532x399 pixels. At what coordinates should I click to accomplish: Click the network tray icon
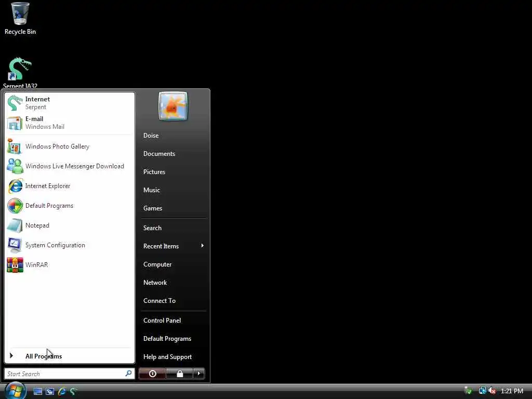click(482, 391)
